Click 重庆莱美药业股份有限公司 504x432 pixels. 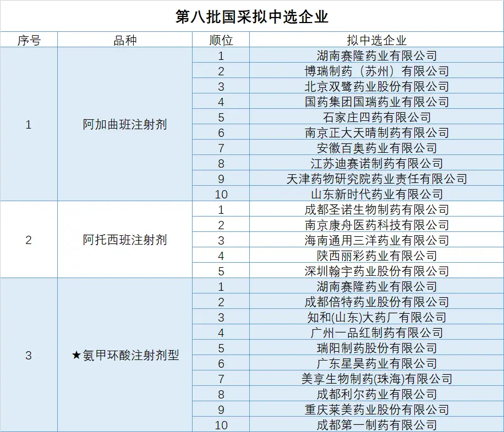click(377, 410)
